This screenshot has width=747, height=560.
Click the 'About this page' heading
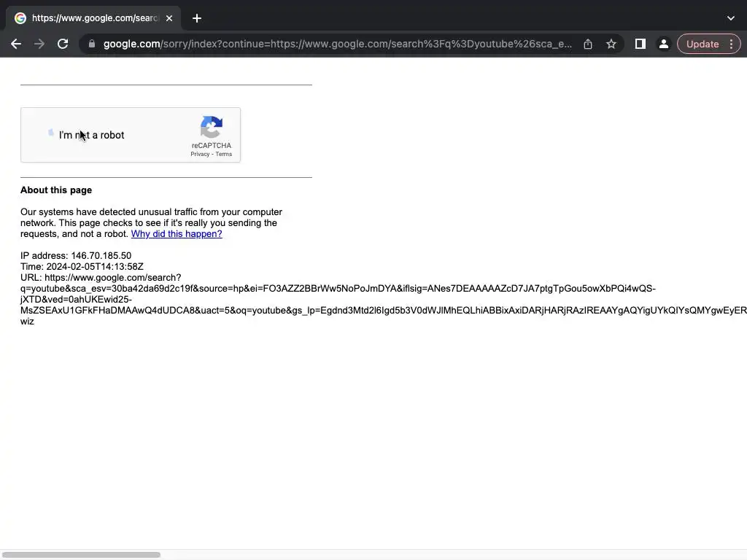55,190
